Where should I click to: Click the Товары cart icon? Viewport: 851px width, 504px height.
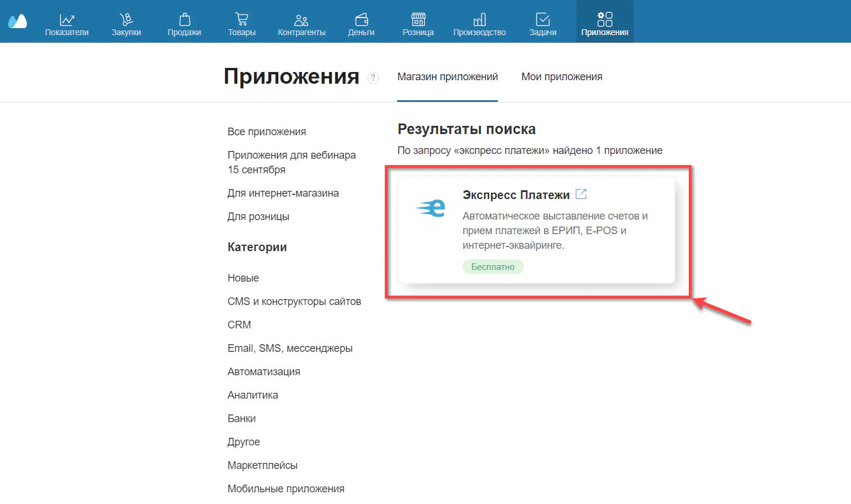(x=242, y=16)
